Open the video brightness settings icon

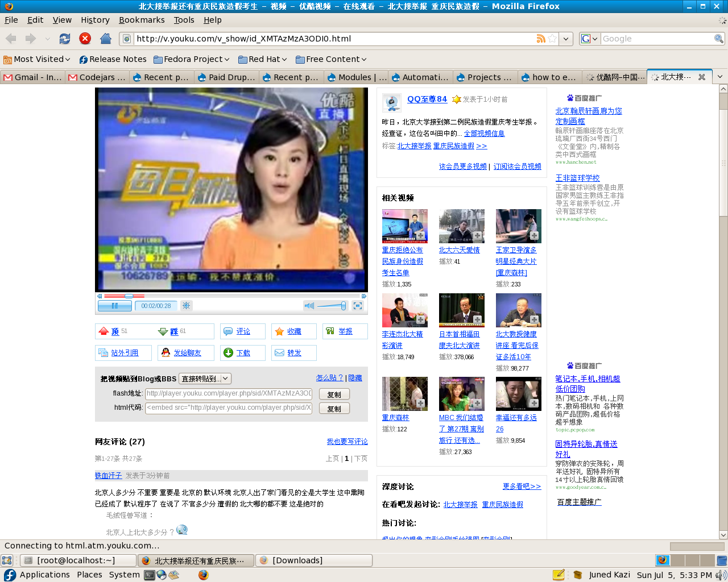coord(186,306)
